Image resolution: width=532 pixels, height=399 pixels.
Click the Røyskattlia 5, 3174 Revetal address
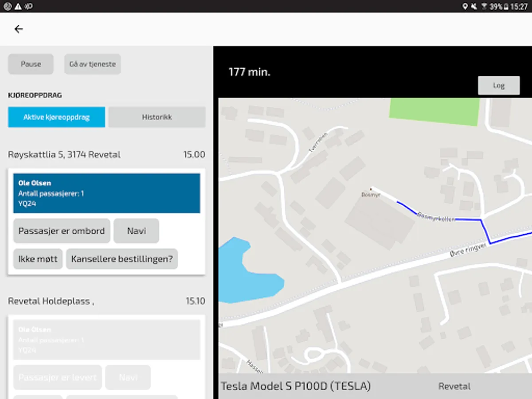coord(64,155)
